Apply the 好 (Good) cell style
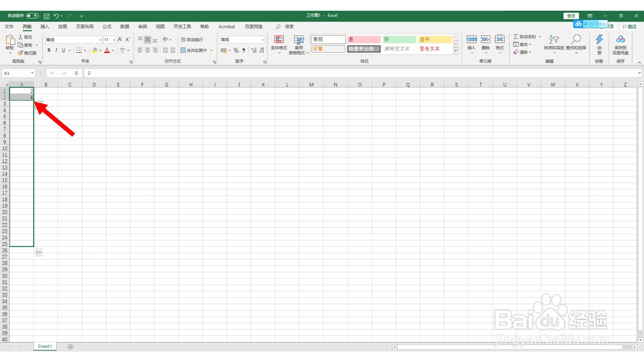644x362 pixels. pos(399,39)
